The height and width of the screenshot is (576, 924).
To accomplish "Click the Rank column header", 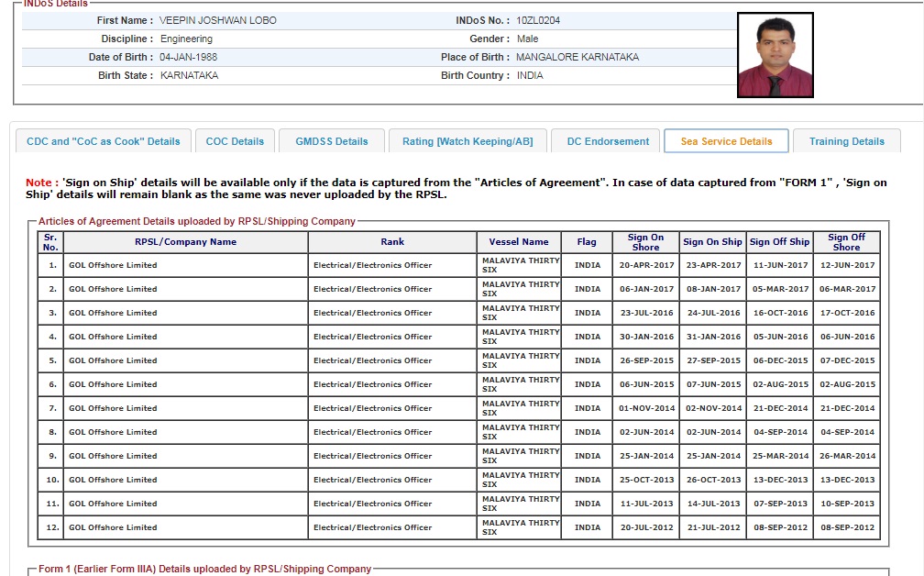I will tap(392, 242).
